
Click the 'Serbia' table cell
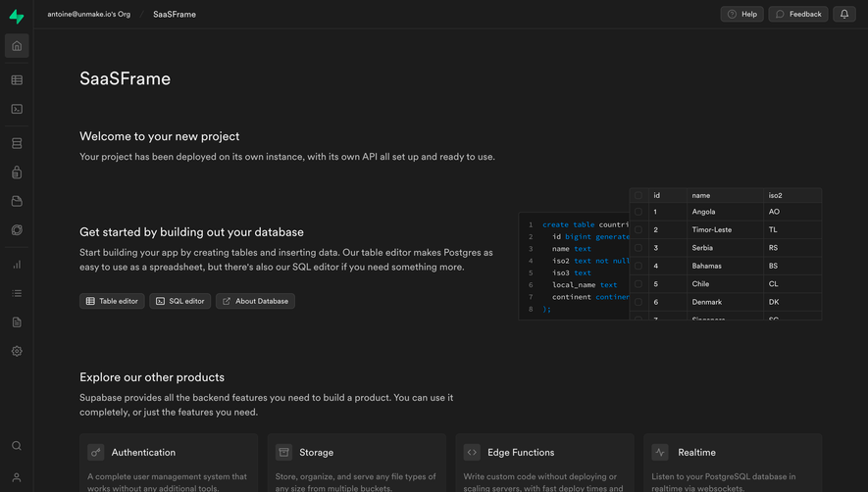tap(725, 248)
